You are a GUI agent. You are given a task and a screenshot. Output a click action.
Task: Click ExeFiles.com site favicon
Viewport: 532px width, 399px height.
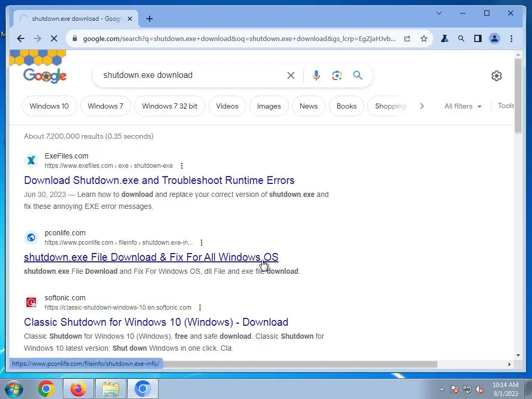(x=31, y=161)
